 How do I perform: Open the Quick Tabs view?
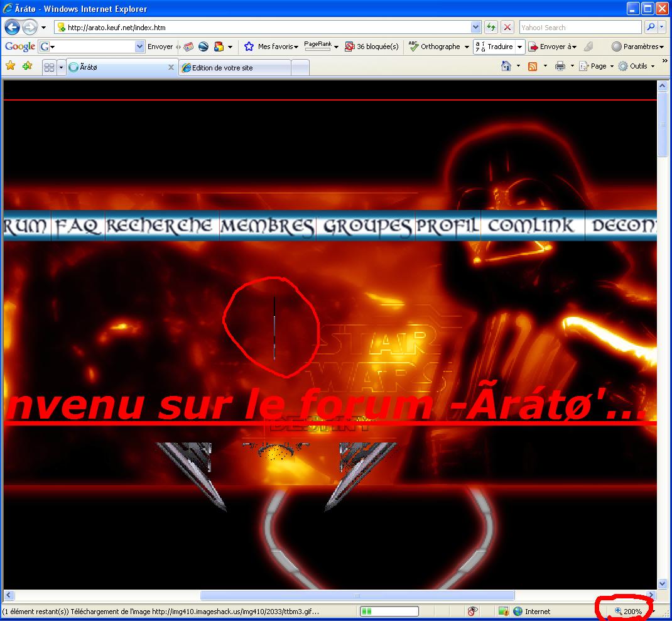point(49,67)
